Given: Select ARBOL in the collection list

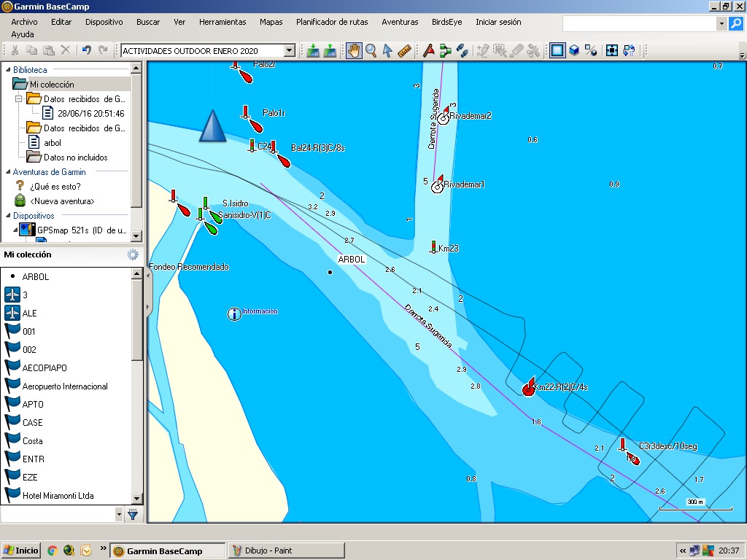Looking at the screenshot, I should [35, 276].
